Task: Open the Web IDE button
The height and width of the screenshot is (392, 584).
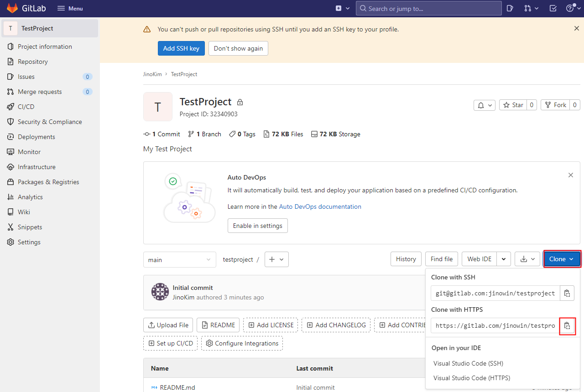Action: [480, 259]
